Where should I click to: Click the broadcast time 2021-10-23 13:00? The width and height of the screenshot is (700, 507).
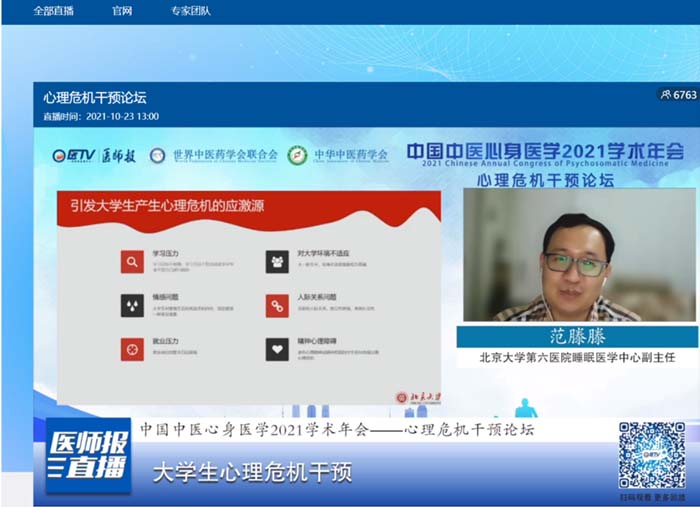(x=122, y=116)
